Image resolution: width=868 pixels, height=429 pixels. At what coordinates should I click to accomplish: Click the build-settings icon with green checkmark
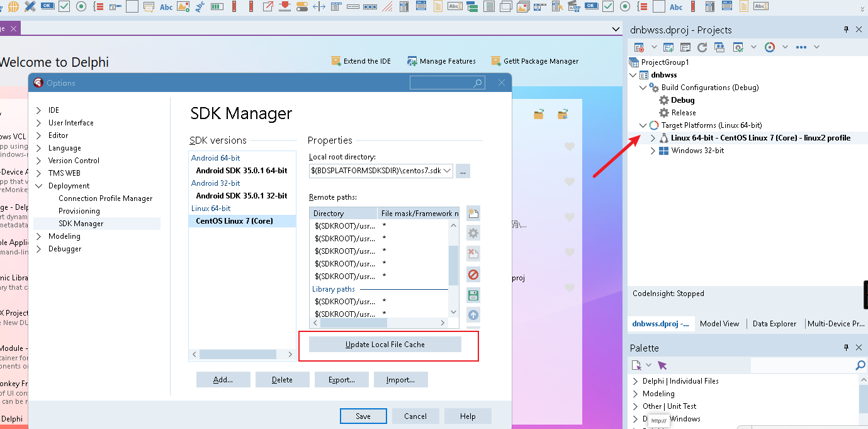tap(738, 47)
